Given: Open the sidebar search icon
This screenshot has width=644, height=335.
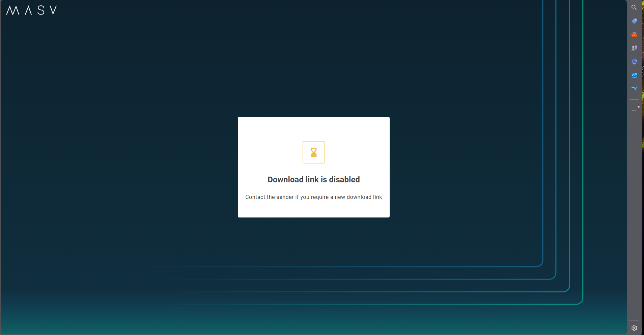Looking at the screenshot, I should 634,7.
